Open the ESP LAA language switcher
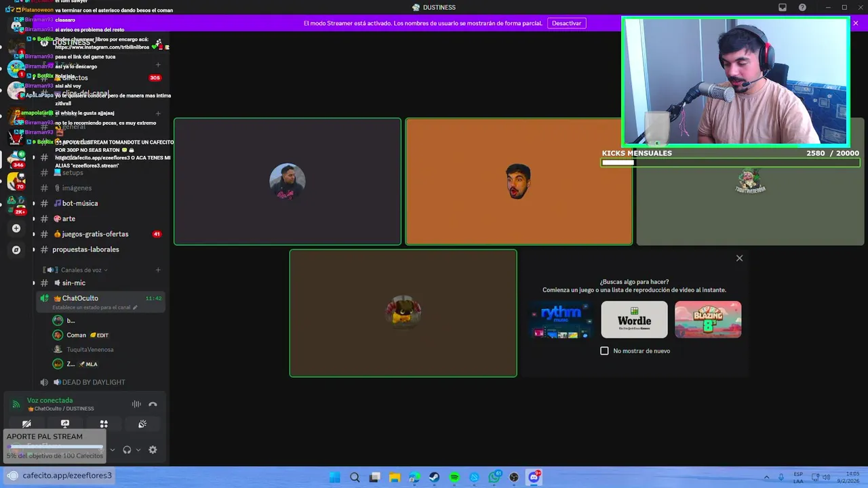Viewport: 868px width, 488px height. [798, 477]
